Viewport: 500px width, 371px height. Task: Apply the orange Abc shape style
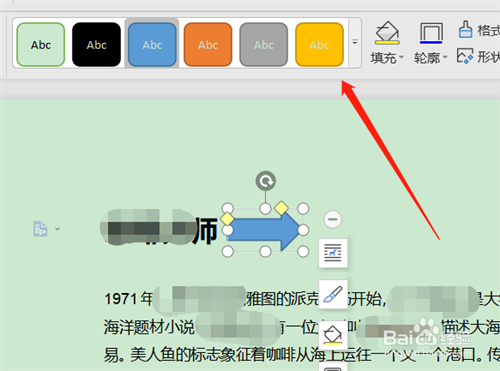tap(208, 44)
